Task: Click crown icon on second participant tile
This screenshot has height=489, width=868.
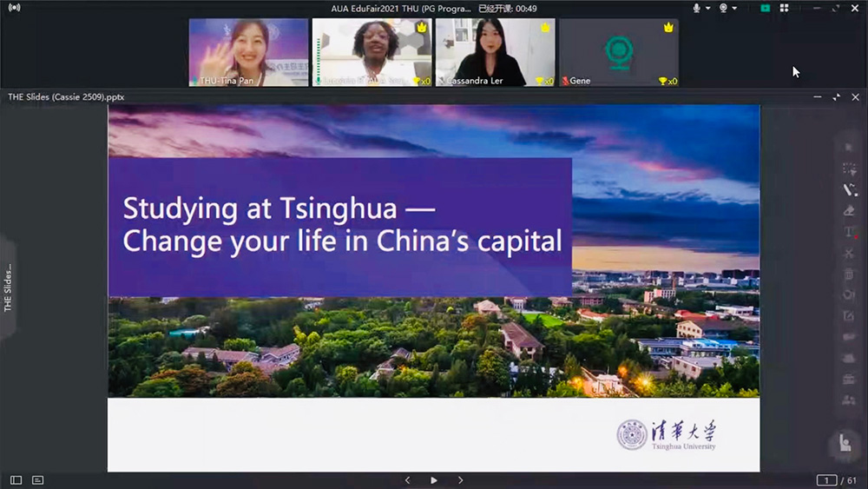Action: click(x=422, y=27)
